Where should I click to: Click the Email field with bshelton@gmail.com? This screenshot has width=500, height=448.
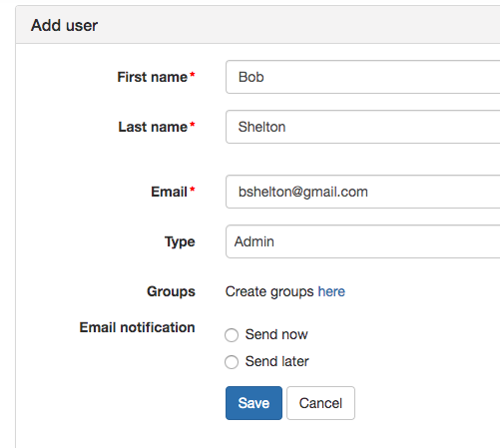(x=363, y=192)
